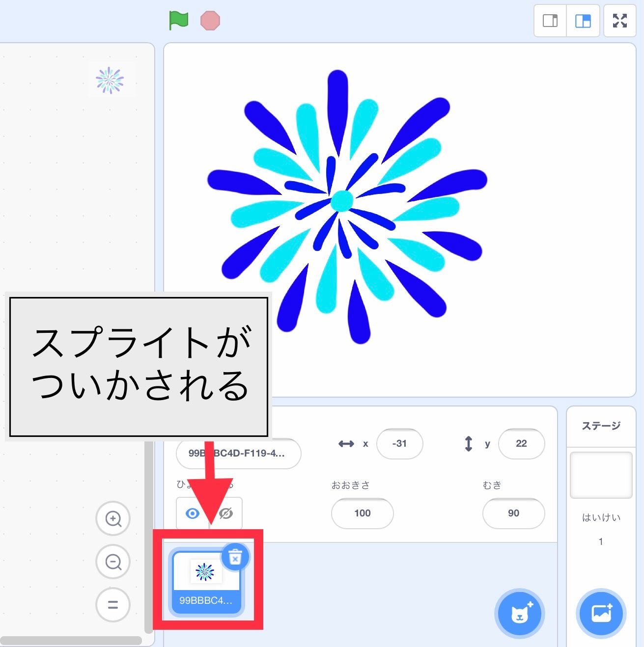The height and width of the screenshot is (647, 644).
Task: Enter fullscreen presentation mode
Action: click(x=620, y=20)
